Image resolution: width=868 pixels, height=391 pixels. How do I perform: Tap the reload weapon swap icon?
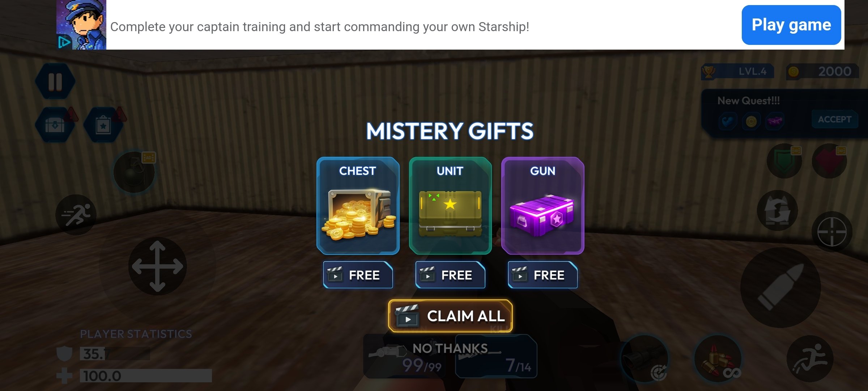(x=778, y=210)
